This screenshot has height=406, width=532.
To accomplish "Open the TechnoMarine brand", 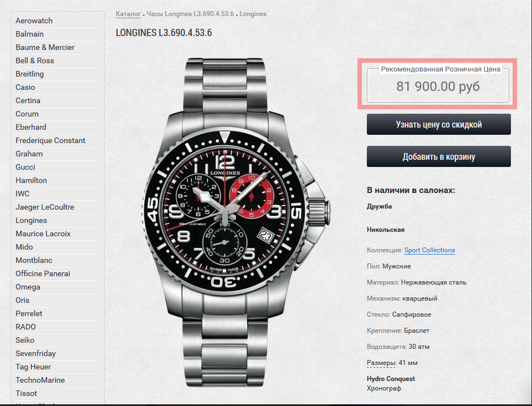I will point(40,380).
